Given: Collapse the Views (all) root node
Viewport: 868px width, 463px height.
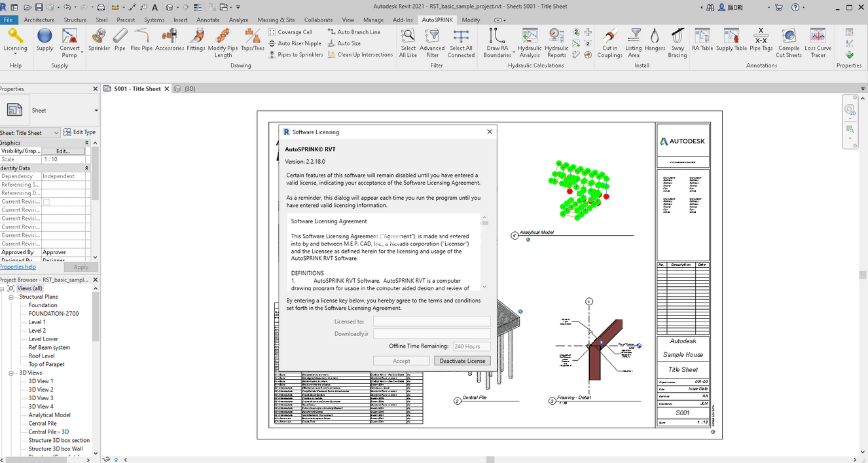Looking at the screenshot, I should [3, 288].
